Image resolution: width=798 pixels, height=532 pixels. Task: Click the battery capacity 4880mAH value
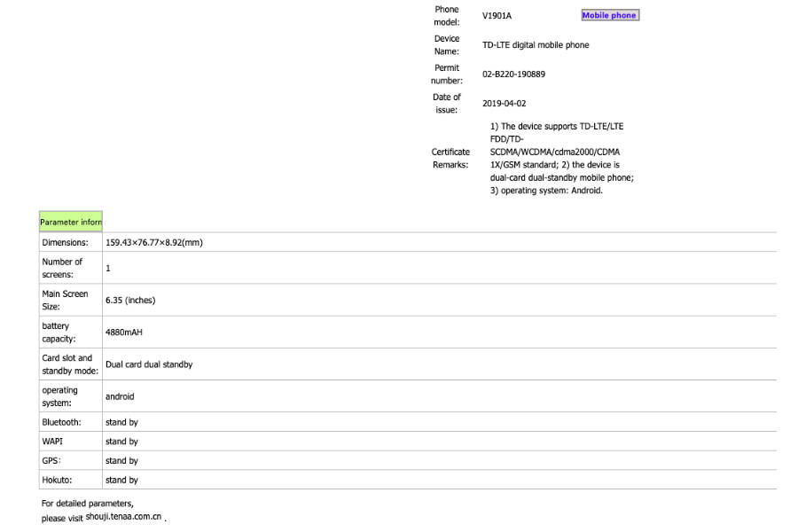coord(123,332)
